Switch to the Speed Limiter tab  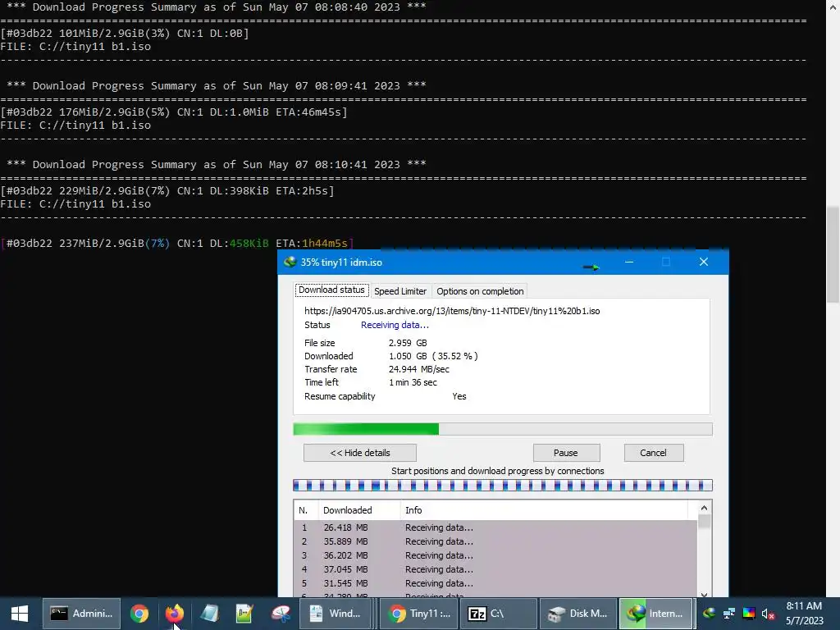(x=400, y=291)
